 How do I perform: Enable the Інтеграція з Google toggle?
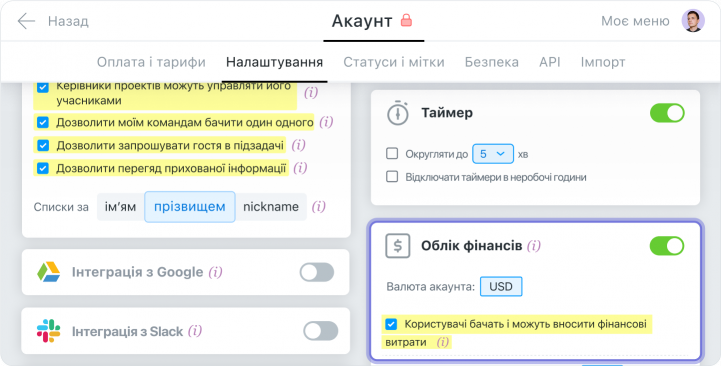[317, 272]
